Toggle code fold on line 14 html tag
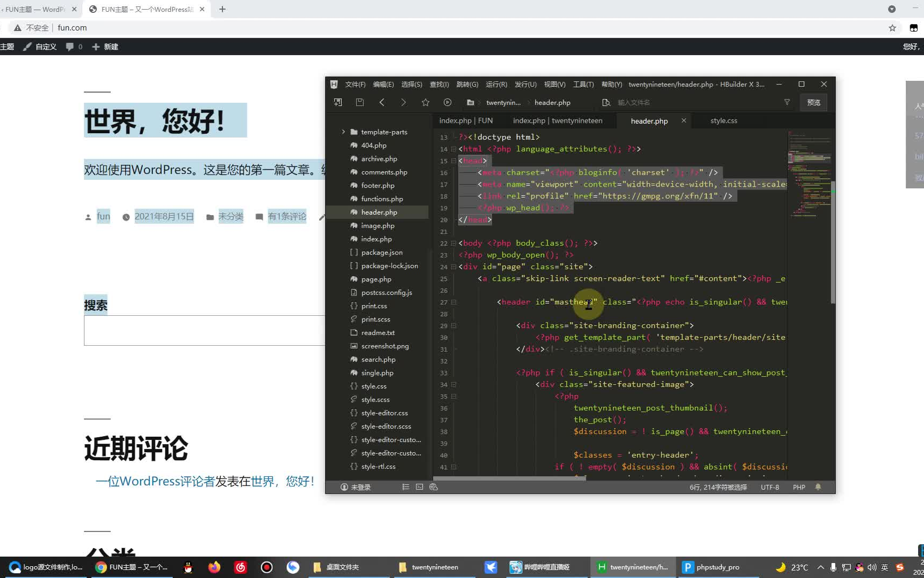The height and width of the screenshot is (578, 924). pos(453,149)
